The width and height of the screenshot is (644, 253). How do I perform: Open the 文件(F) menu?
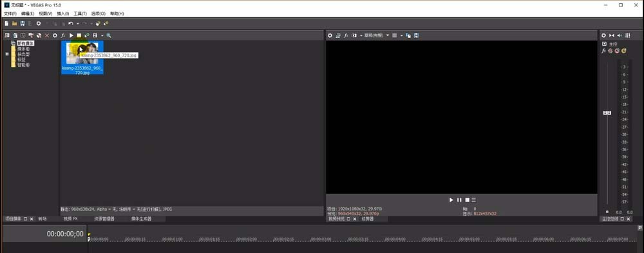pos(10,14)
